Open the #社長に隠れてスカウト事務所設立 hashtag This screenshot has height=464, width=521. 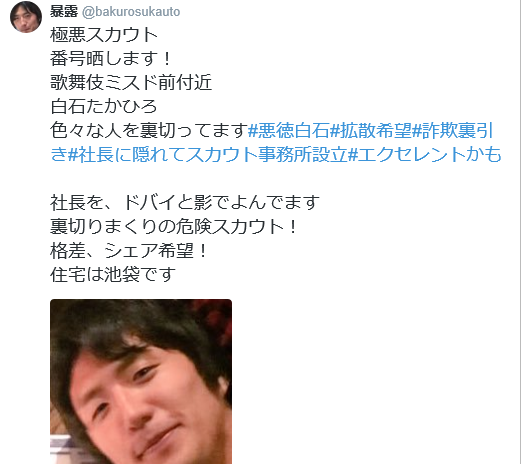pos(207,154)
